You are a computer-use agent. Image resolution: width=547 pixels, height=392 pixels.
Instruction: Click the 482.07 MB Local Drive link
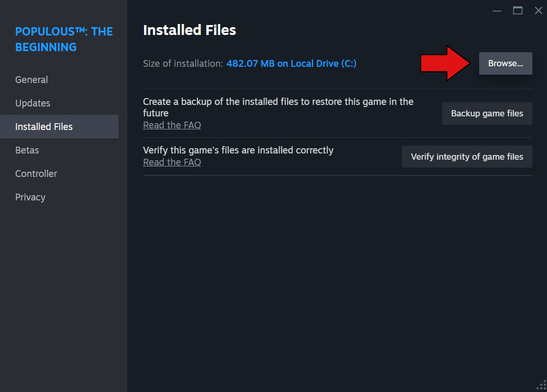[291, 63]
